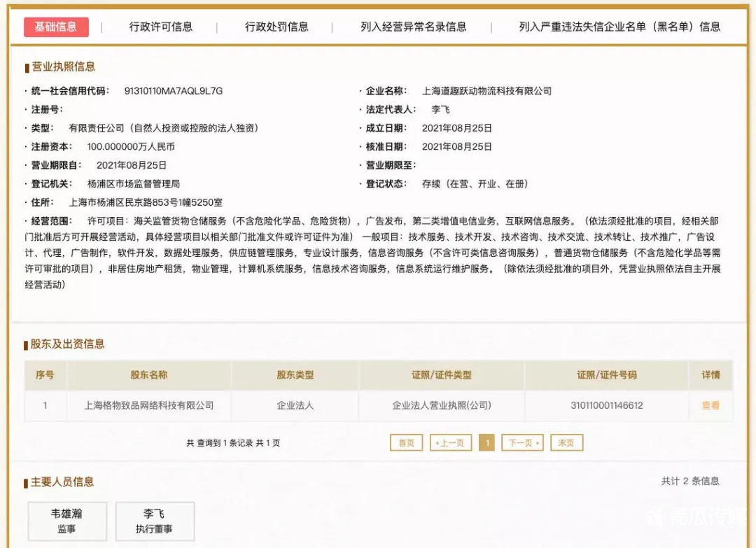
Task: Click 营业执照信息 section heading
Action: click(x=63, y=67)
